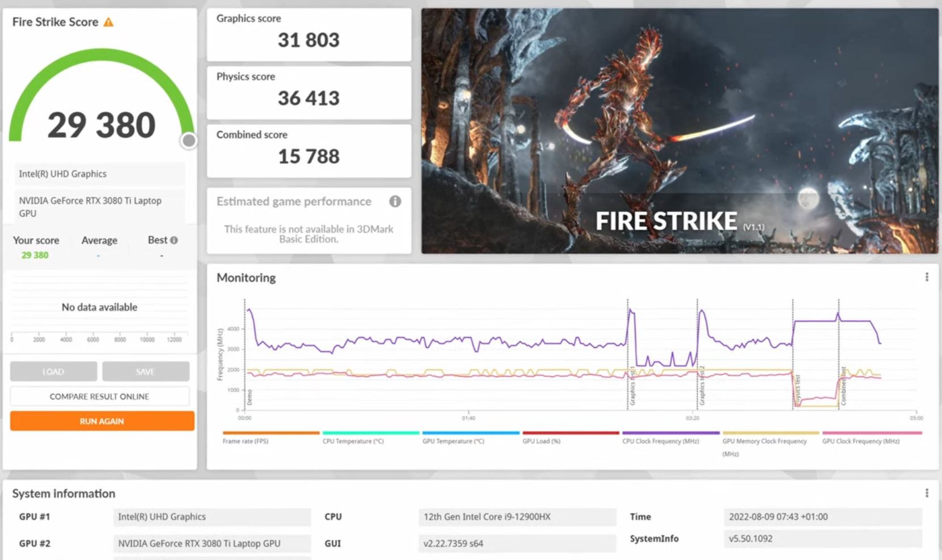Click the grey score gauge indicator knob
The width and height of the screenshot is (942, 560).
click(189, 140)
